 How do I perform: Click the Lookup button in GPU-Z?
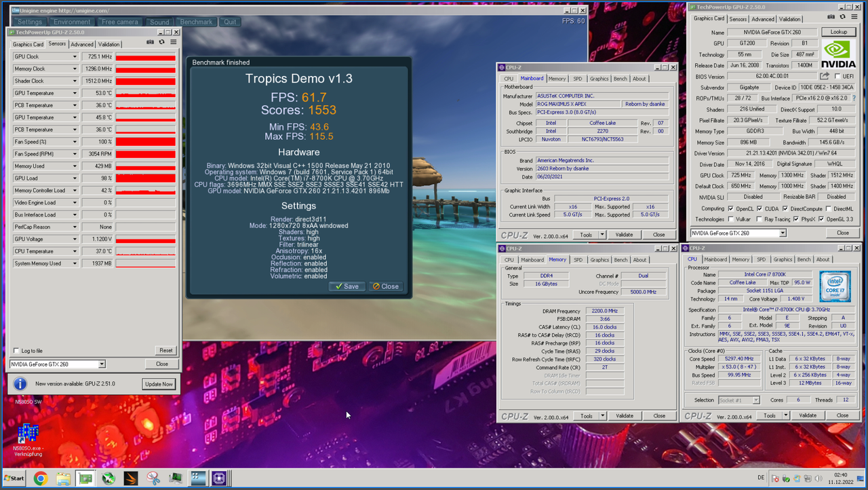click(x=839, y=32)
